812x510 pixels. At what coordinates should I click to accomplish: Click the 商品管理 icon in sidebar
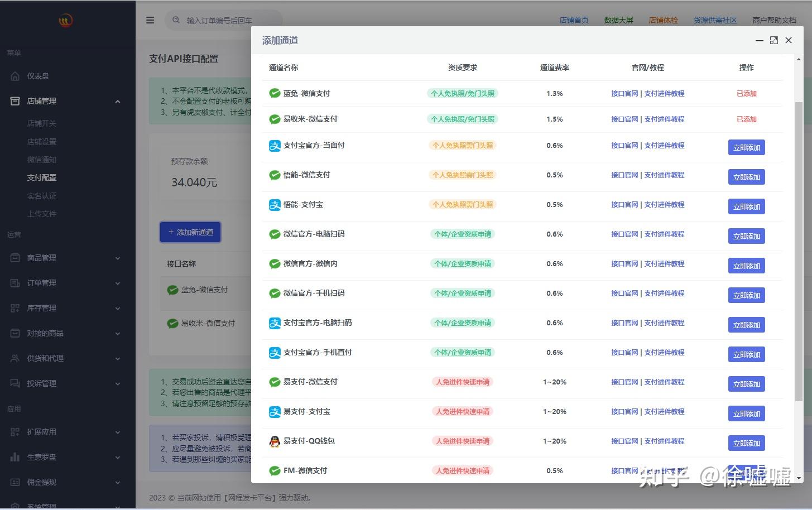[x=15, y=258]
